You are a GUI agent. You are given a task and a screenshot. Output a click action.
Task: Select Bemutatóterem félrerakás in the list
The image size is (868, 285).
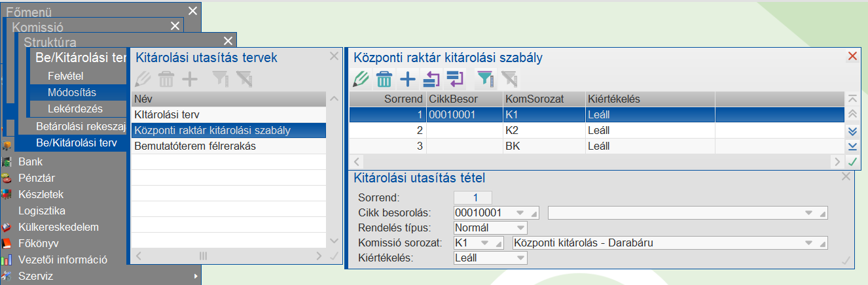point(194,146)
